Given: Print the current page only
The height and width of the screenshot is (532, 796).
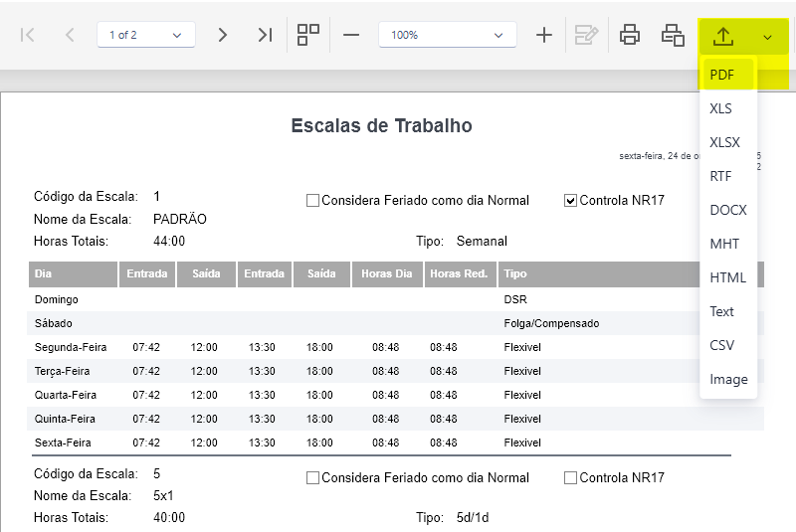Looking at the screenshot, I should click(x=673, y=35).
